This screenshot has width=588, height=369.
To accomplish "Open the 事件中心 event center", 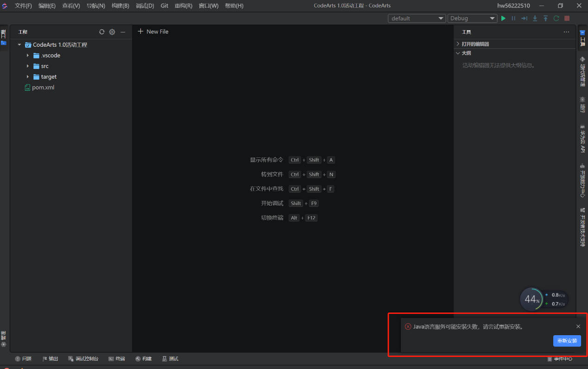I will (560, 359).
